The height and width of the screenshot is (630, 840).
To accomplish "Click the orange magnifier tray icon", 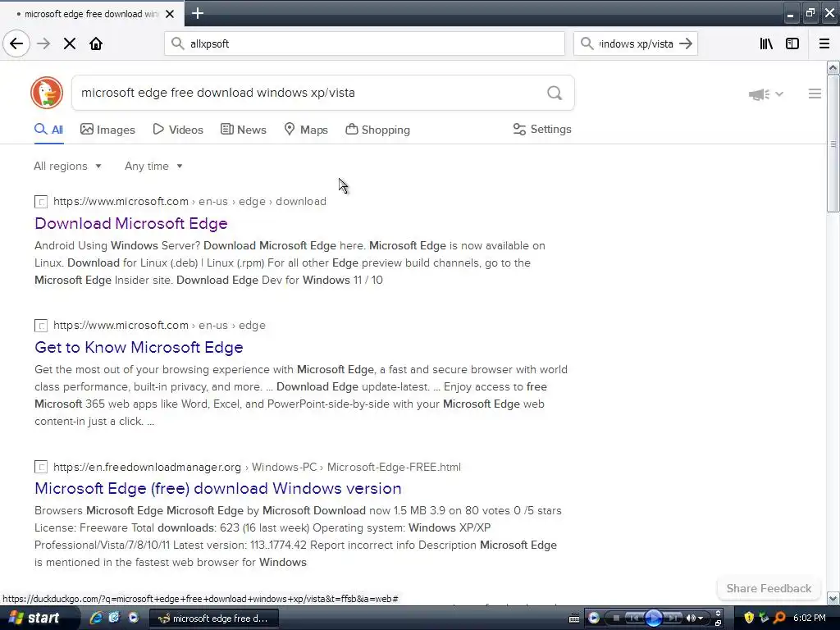I will 779,618.
